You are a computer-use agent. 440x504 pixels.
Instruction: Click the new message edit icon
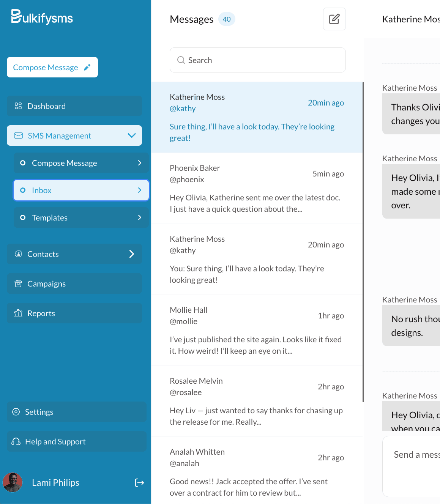[x=334, y=19]
